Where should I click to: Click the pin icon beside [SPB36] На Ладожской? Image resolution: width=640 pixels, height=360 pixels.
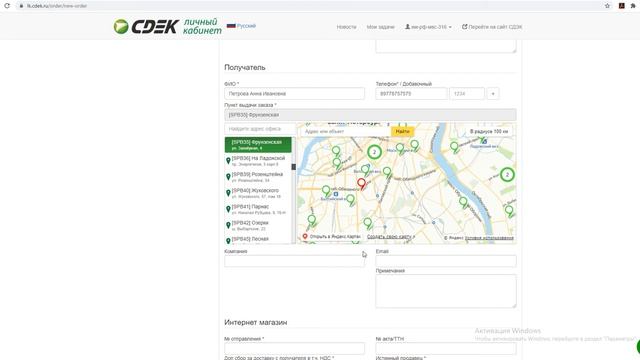tap(228, 161)
